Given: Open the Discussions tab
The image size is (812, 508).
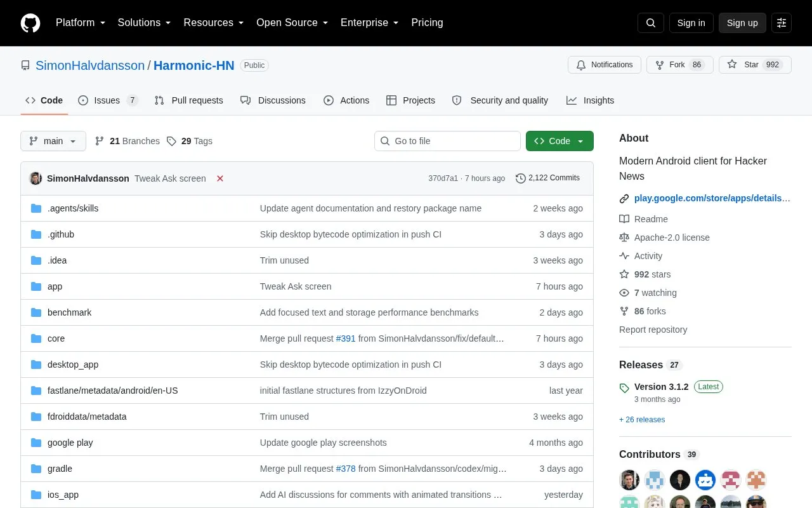Looking at the screenshot, I should [x=273, y=100].
